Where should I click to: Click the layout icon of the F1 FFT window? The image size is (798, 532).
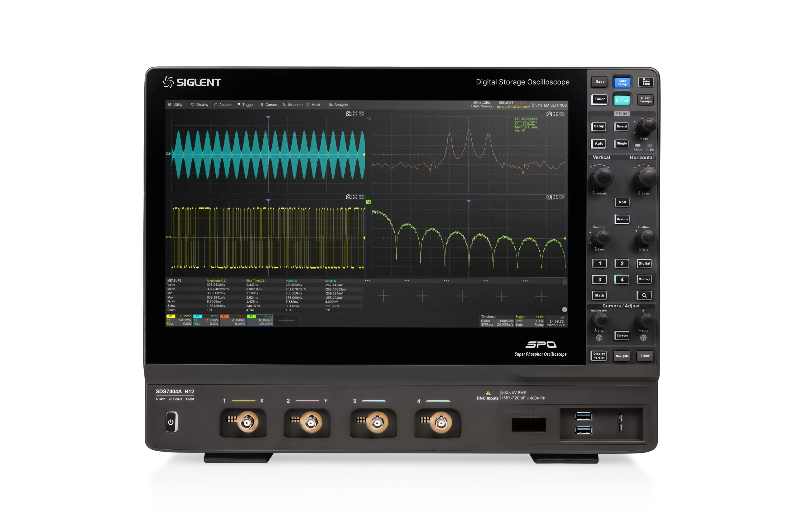[562, 114]
